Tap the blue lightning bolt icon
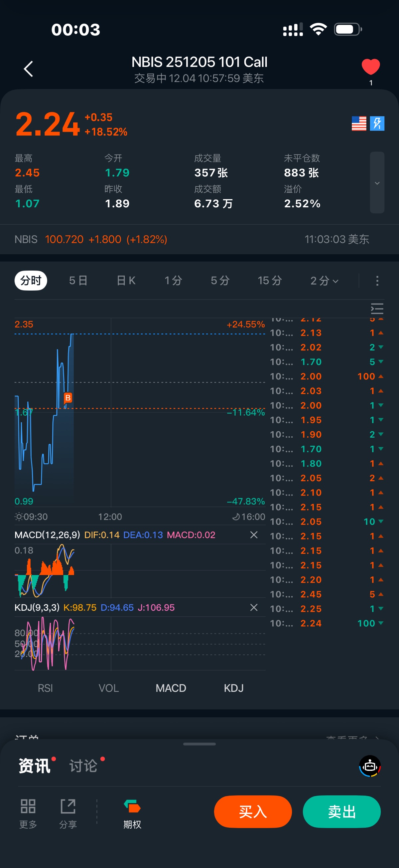 click(x=377, y=123)
